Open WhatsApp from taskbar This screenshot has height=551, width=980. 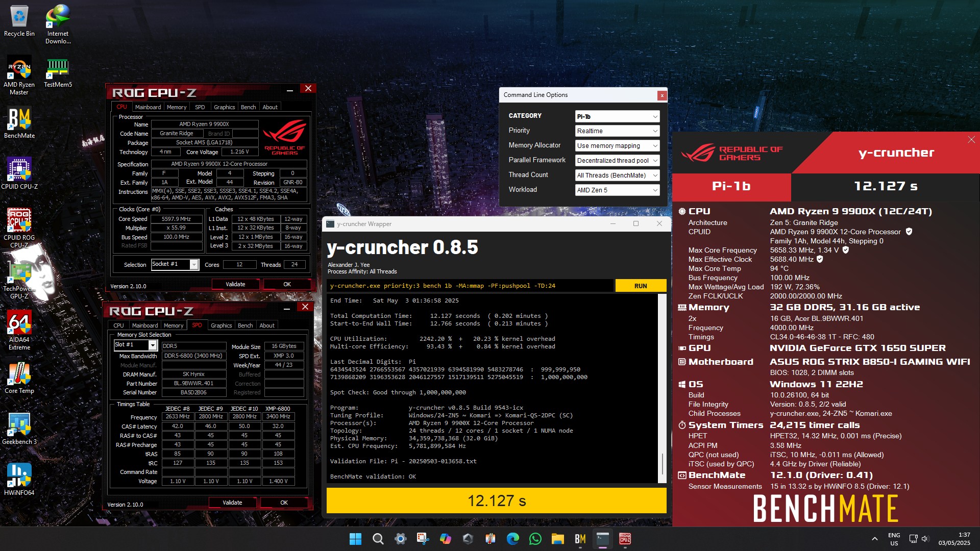coord(535,539)
